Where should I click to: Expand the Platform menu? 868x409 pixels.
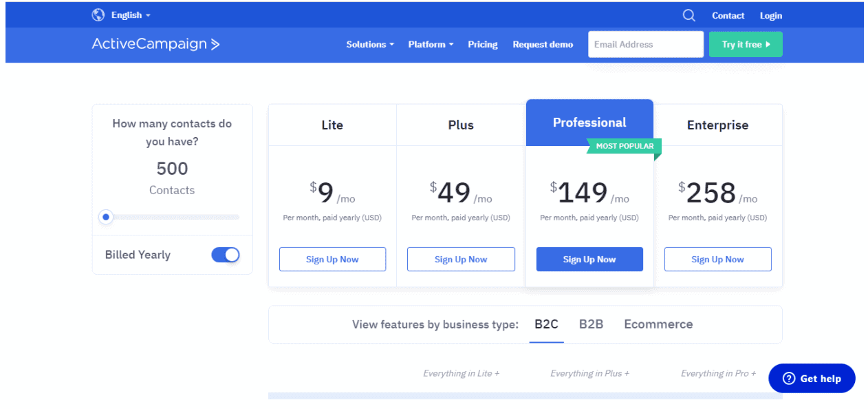coord(431,44)
